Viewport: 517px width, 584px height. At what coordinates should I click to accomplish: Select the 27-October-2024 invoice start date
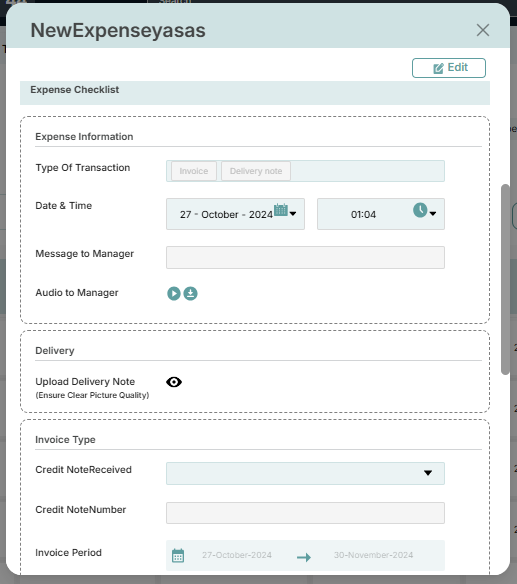pos(237,555)
